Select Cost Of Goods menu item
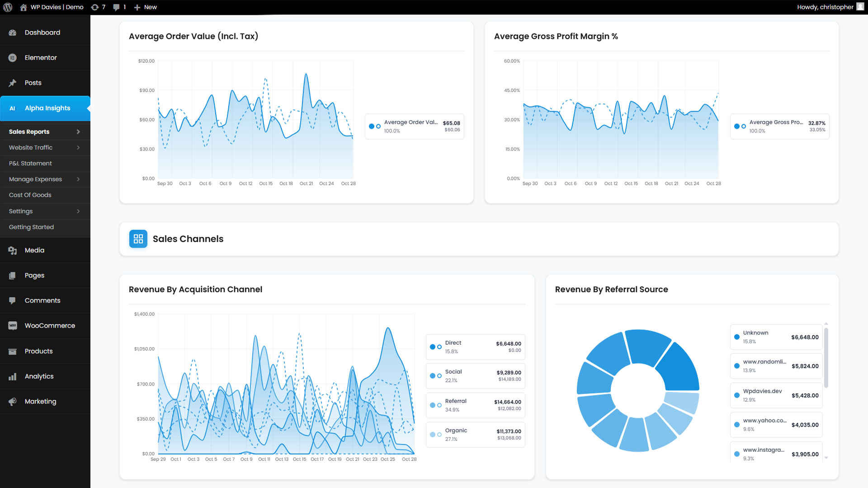Screen dimensions: 868x488 click(30, 195)
